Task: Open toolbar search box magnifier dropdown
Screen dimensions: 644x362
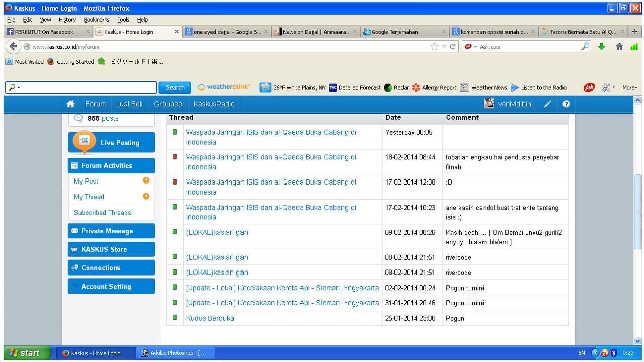Action: coord(14,87)
